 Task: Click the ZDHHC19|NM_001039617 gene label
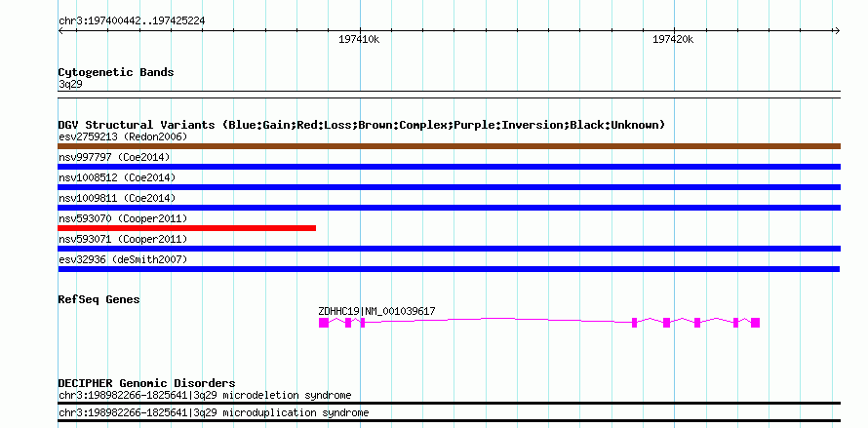pyautogui.click(x=377, y=311)
